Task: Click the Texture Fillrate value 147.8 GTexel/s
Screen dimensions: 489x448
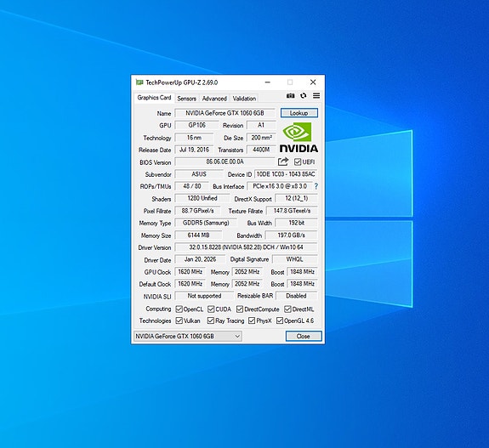Action: [292, 211]
